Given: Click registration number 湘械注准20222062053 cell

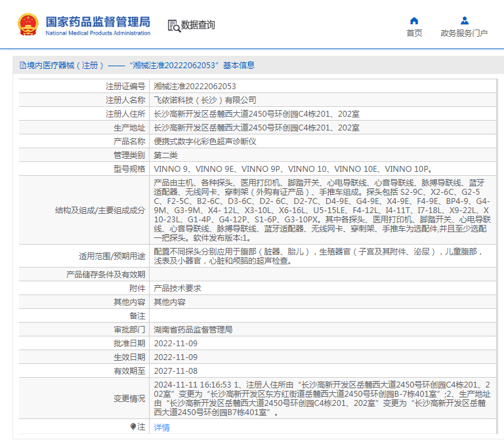Looking at the screenshot, I should (x=195, y=86).
